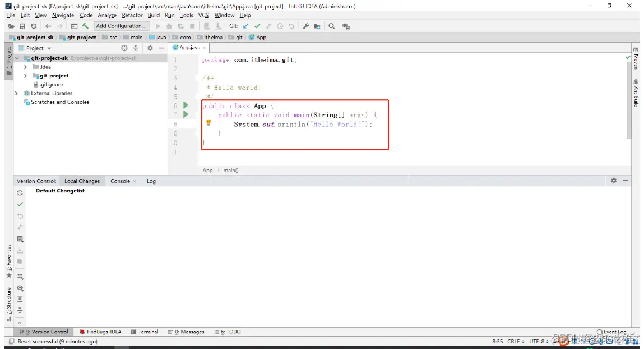
Task: Open the Maven side tool window
Action: click(x=636, y=58)
